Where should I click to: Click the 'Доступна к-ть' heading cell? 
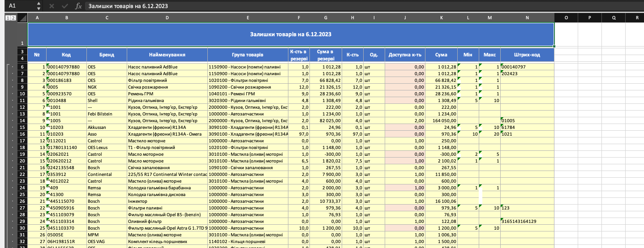(405, 55)
